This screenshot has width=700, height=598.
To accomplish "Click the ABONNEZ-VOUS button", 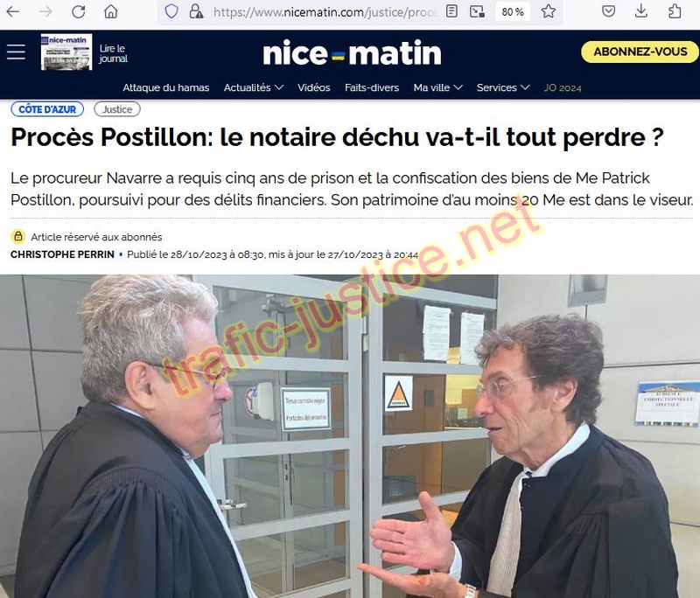I will coord(640,52).
